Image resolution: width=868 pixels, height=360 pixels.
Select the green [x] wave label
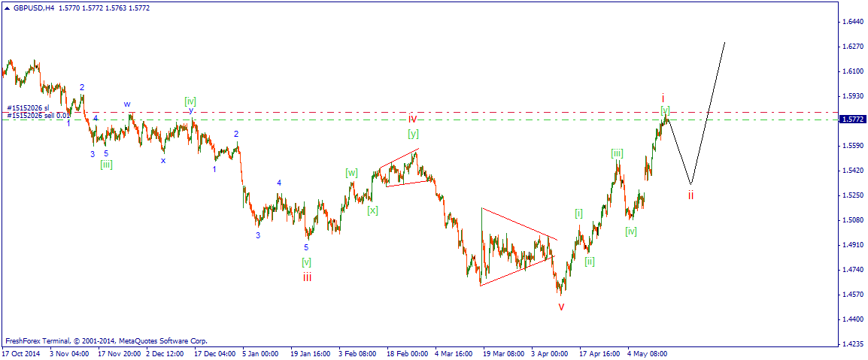tap(372, 210)
